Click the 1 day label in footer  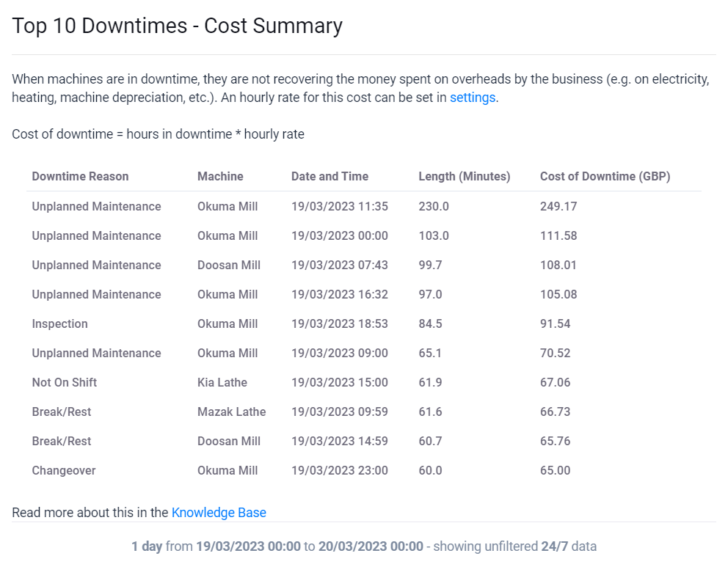coord(147,546)
